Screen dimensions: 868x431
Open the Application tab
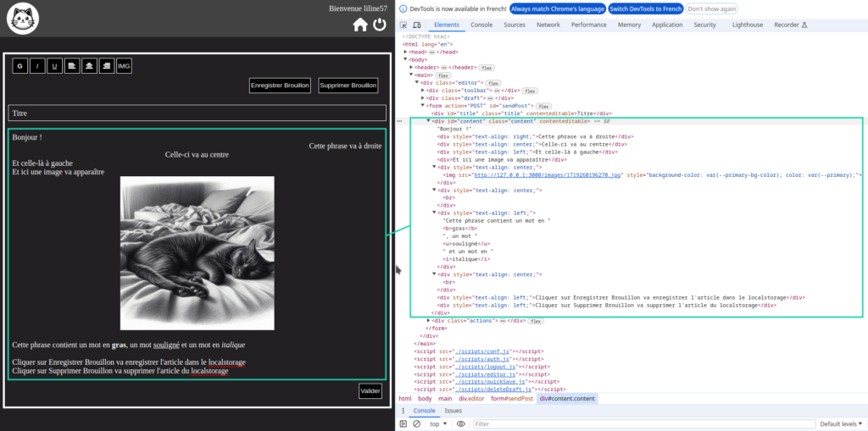coord(667,25)
